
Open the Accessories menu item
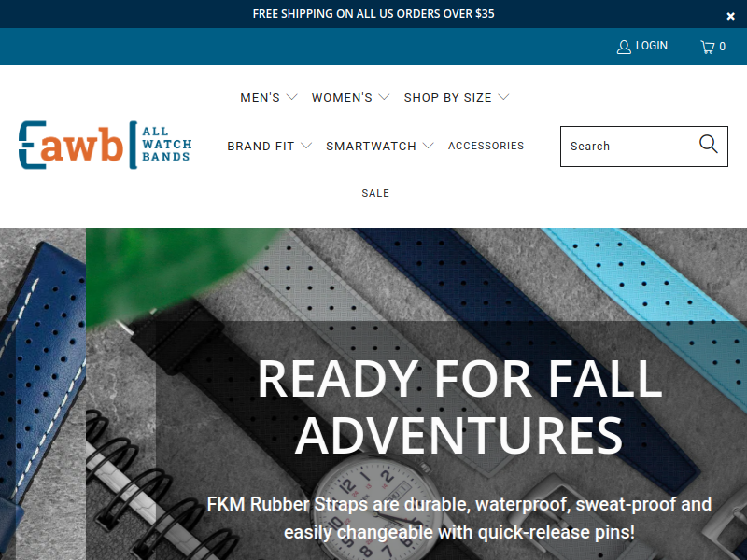486,146
